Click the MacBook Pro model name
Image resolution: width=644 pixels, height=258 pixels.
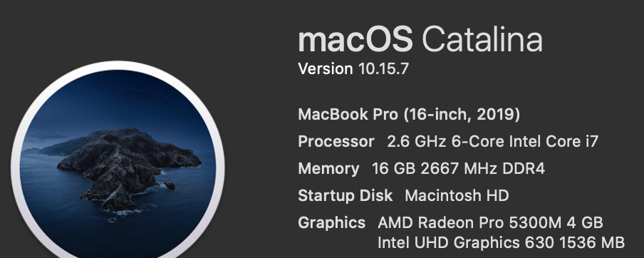(x=348, y=114)
